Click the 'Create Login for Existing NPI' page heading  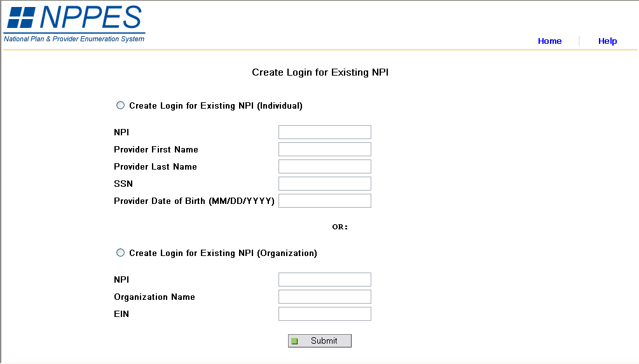coord(320,72)
